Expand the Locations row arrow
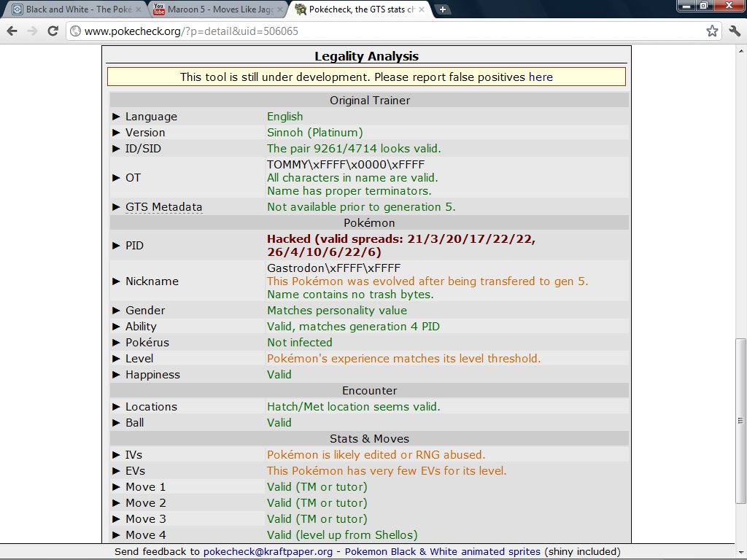Screen dimensions: 747x560 pyautogui.click(x=116, y=407)
